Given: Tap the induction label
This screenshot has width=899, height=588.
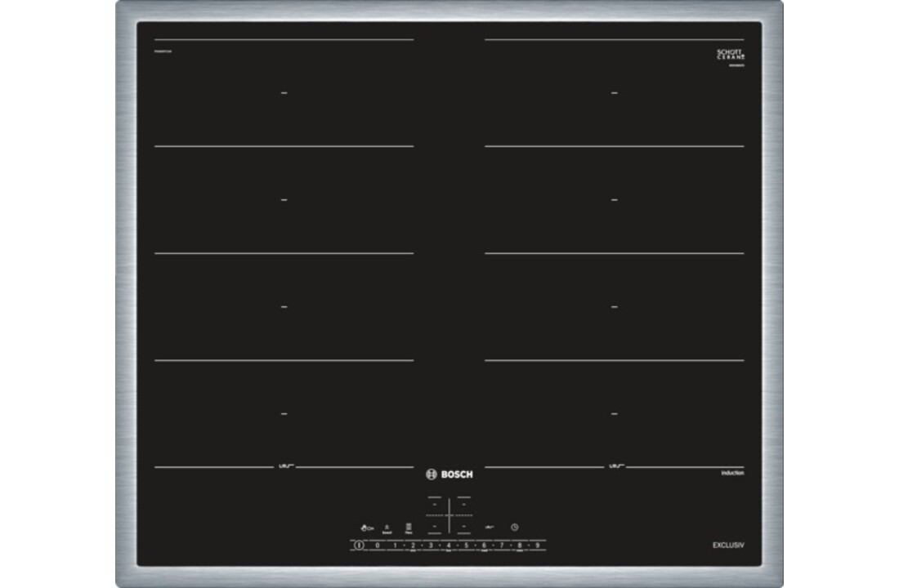Looking at the screenshot, I should coord(731,471).
